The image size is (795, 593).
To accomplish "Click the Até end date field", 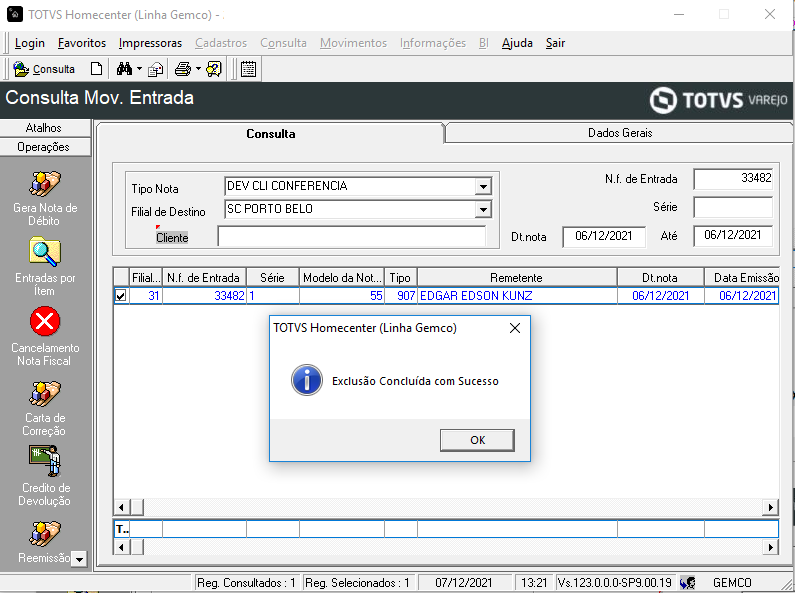I will click(733, 235).
